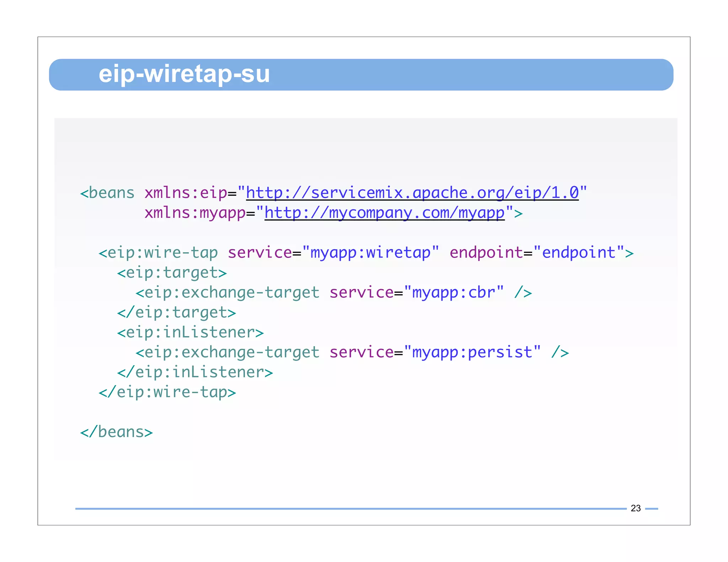728x562 pixels.
Task: Click the </eip:wire-tap> closing tag
Action: pyautogui.click(x=167, y=392)
